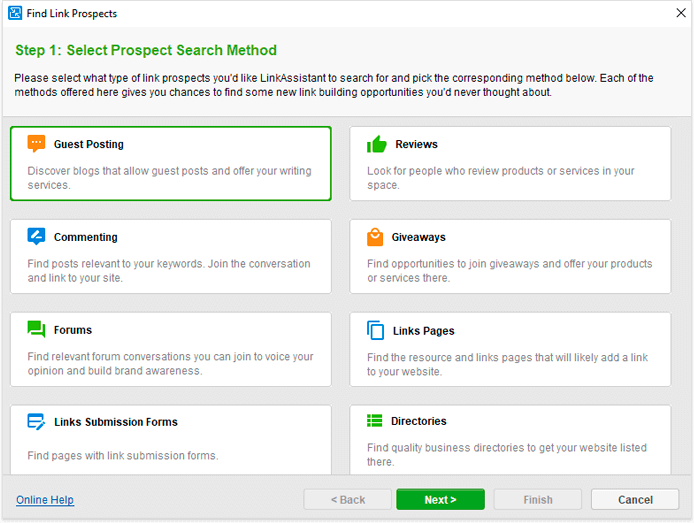Click the blue Commenting pencil-bubble icon
Screen dimensions: 694x523
point(36,236)
